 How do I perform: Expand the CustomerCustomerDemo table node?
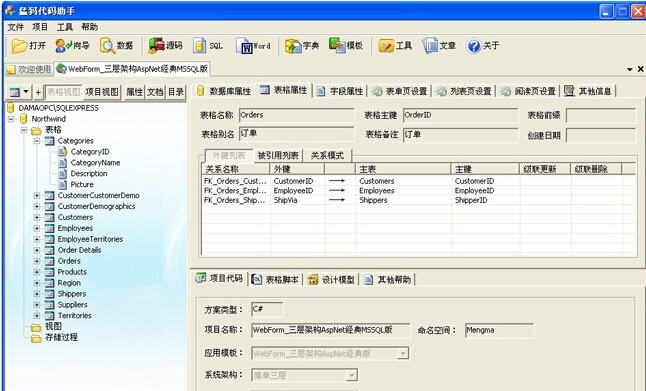click(x=37, y=196)
